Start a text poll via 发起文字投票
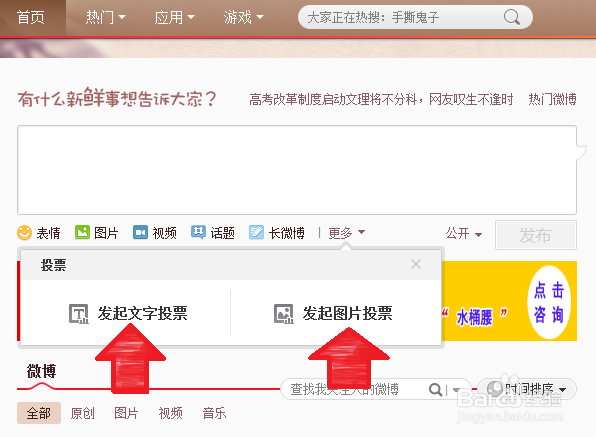596x437 pixels. point(128,314)
